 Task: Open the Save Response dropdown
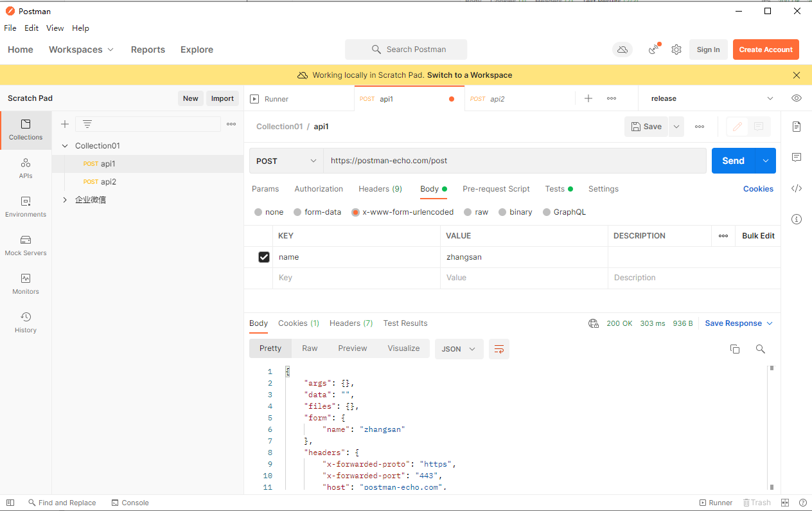tap(739, 323)
